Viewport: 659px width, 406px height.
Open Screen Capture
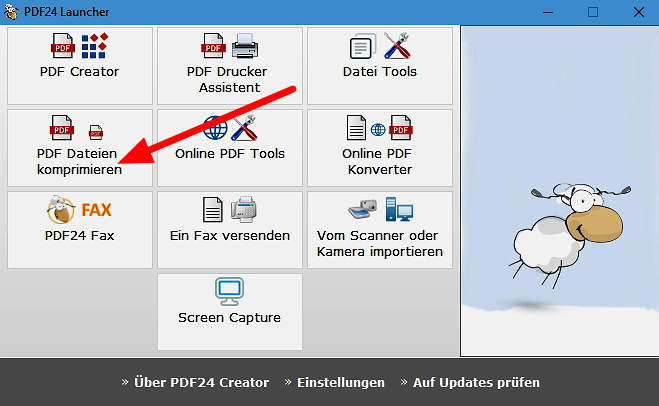(230, 312)
